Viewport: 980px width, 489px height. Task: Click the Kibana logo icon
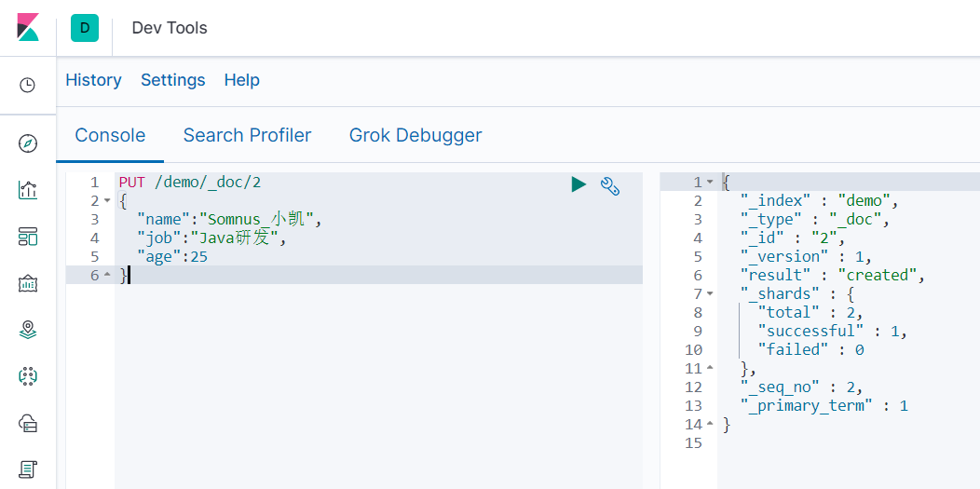tap(28, 28)
